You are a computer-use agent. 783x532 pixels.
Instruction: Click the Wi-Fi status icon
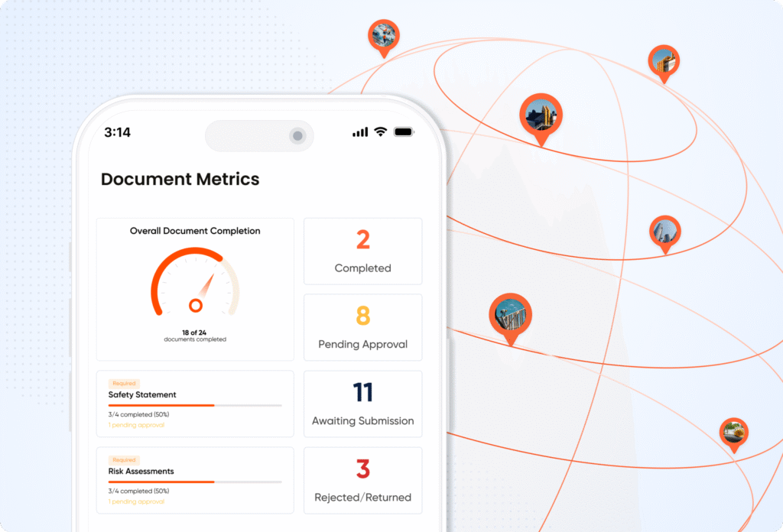379,131
